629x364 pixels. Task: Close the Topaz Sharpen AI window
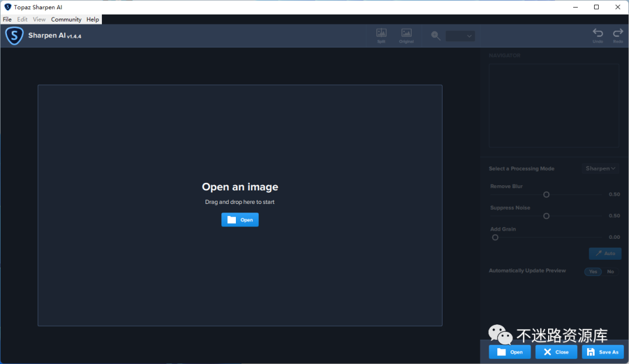(618, 7)
